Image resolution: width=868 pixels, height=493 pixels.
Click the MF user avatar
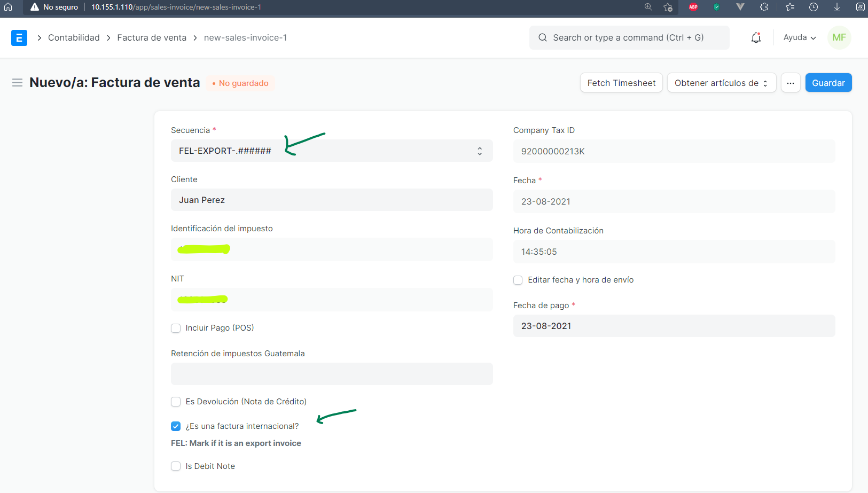(839, 37)
